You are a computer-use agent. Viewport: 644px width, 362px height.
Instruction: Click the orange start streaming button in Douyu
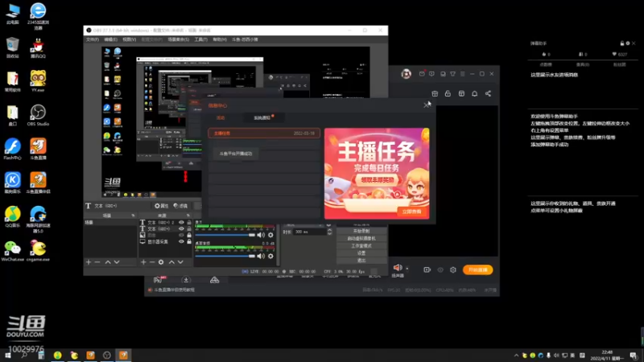tap(477, 269)
